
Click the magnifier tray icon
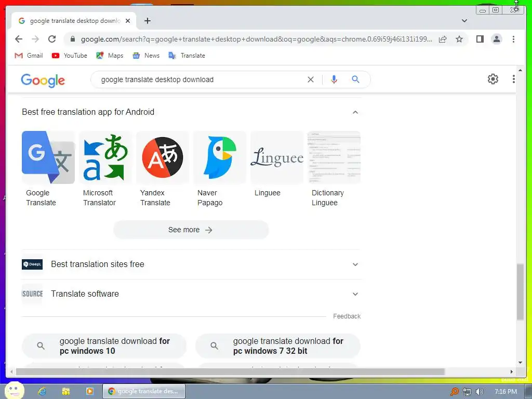(x=454, y=392)
